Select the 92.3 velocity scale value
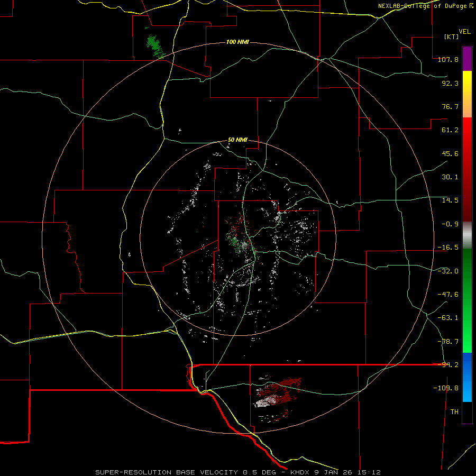Viewport: 476px width, 476px height. (x=450, y=83)
